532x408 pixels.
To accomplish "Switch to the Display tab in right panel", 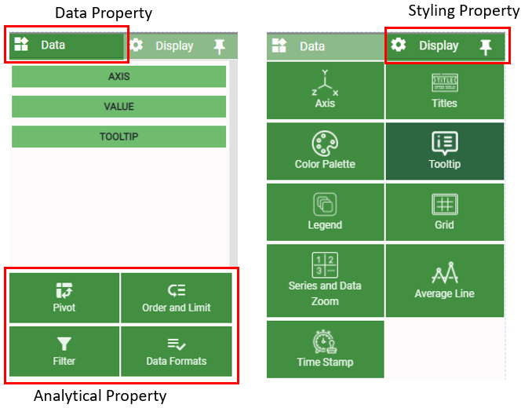I will (x=428, y=46).
